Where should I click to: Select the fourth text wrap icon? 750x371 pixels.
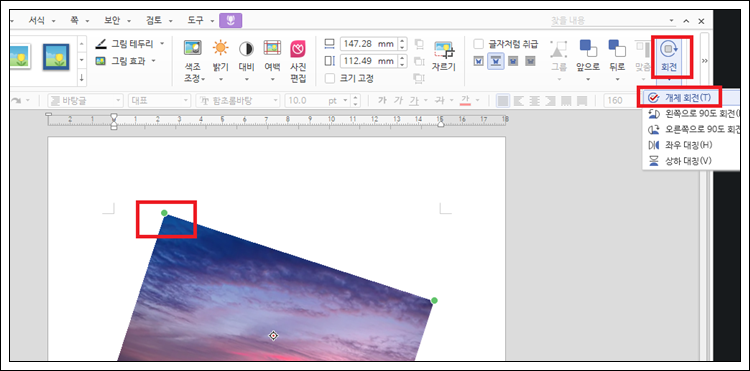[530, 61]
